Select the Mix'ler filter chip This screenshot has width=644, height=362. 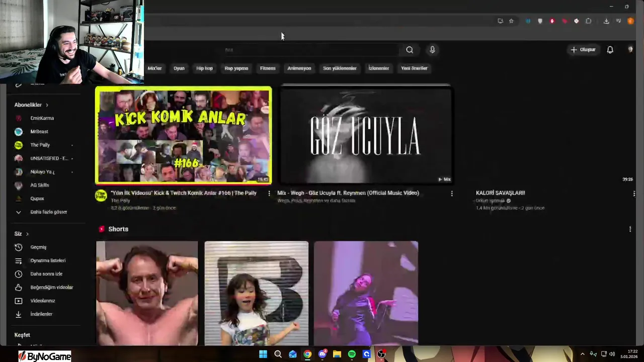pos(155,68)
